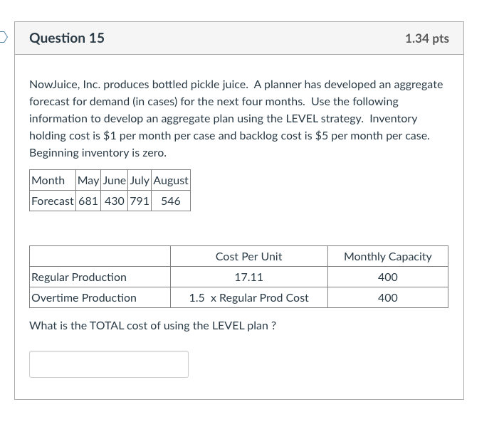Image resolution: width=504 pixels, height=429 pixels.
Task: Select the June column header
Action: (x=114, y=180)
